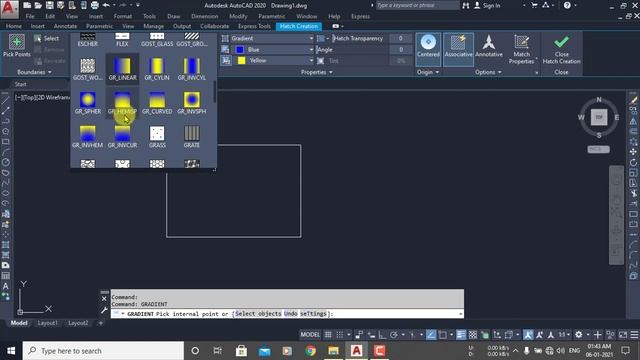The image size is (640, 360).
Task: Click the Start drawing tab
Action: tap(20, 84)
